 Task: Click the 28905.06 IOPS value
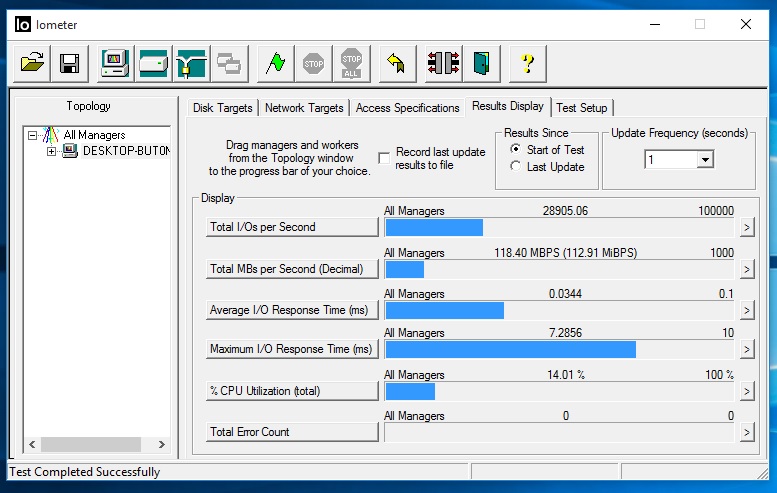(565, 211)
